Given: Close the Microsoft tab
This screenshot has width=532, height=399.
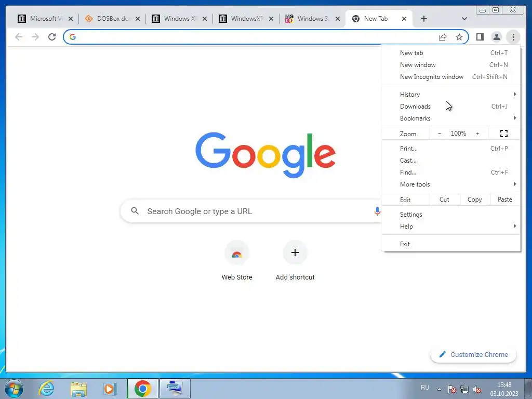Looking at the screenshot, I should (71, 19).
